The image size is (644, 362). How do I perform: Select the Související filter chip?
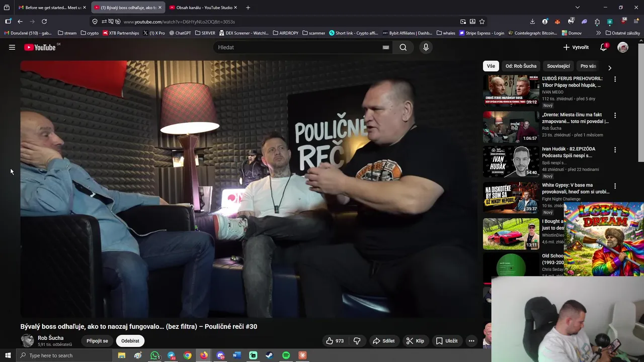click(558, 66)
